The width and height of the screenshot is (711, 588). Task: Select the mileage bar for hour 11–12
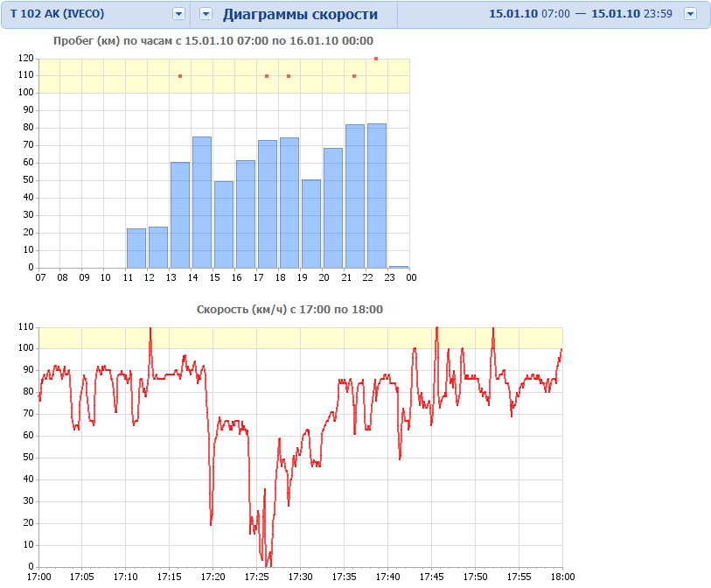click(136, 248)
